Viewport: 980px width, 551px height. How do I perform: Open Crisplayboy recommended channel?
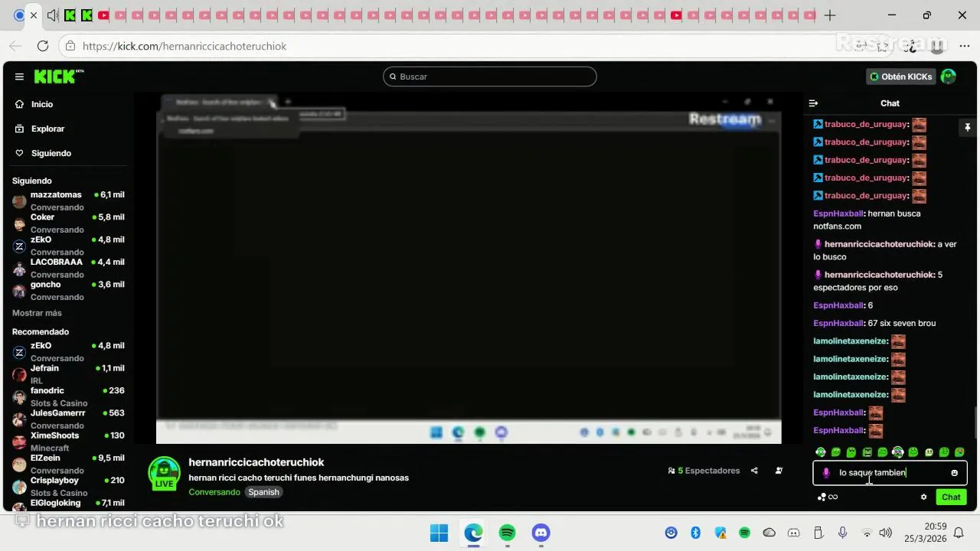(x=68, y=486)
